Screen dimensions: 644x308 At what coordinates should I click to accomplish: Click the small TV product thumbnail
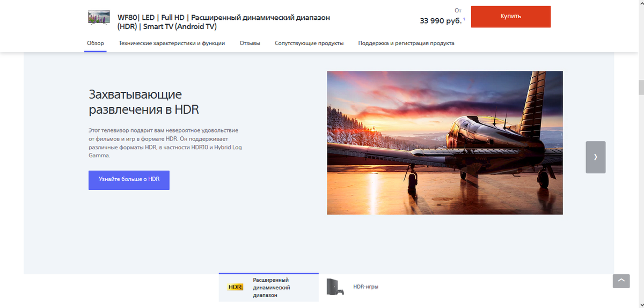pyautogui.click(x=99, y=18)
